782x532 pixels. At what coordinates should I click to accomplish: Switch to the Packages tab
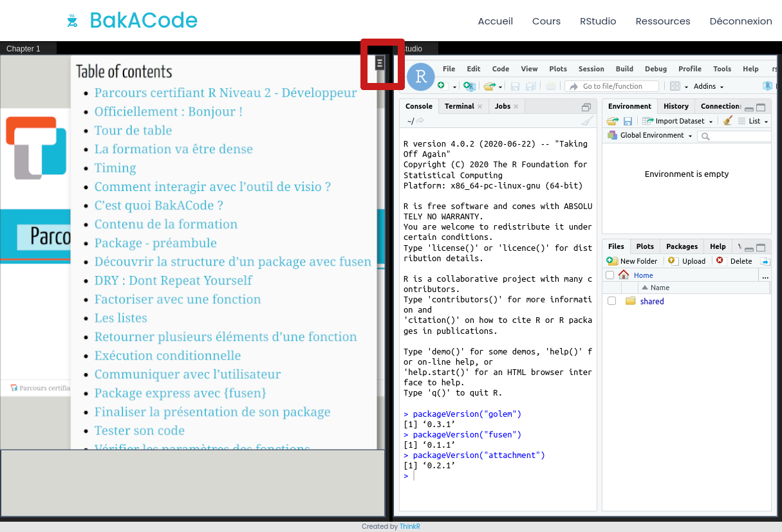(682, 246)
